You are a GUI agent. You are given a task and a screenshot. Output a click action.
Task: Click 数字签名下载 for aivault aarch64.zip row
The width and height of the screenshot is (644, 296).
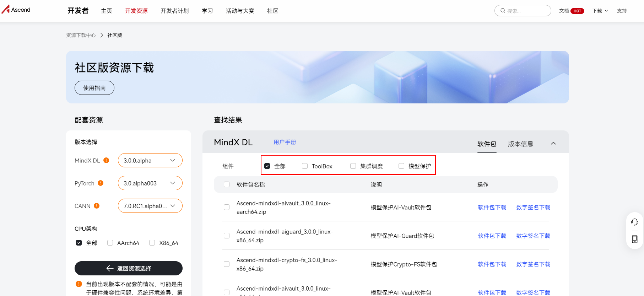[533, 207]
